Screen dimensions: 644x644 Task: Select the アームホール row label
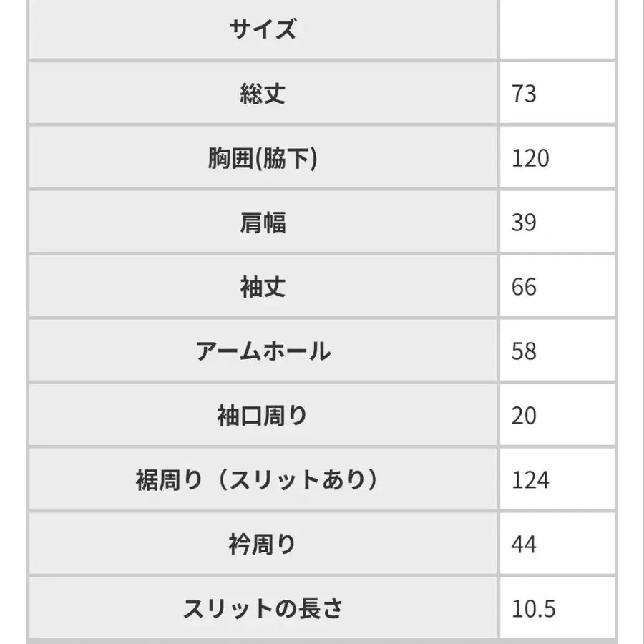click(x=263, y=351)
